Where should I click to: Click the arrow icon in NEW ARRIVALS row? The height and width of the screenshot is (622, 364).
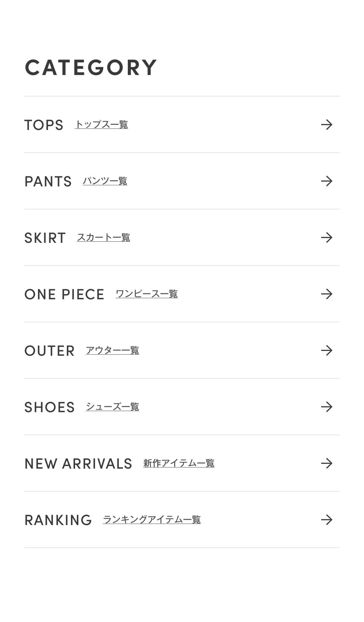pos(326,463)
